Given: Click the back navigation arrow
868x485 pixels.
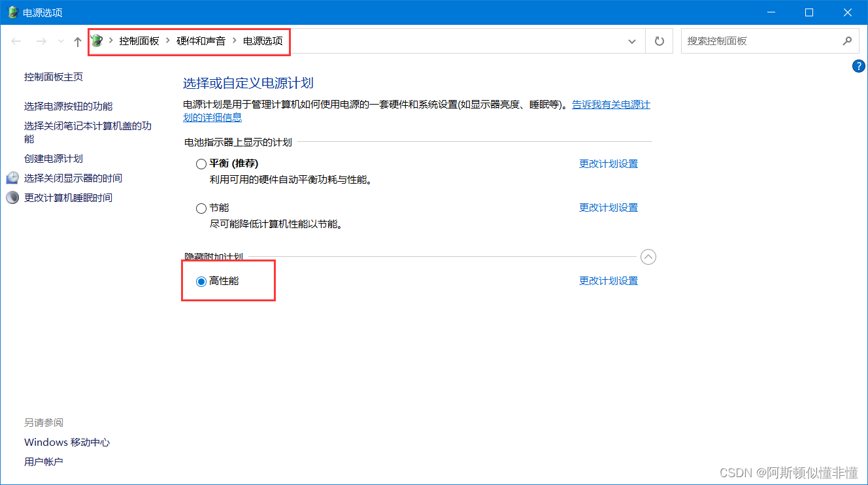Looking at the screenshot, I should click(16, 41).
